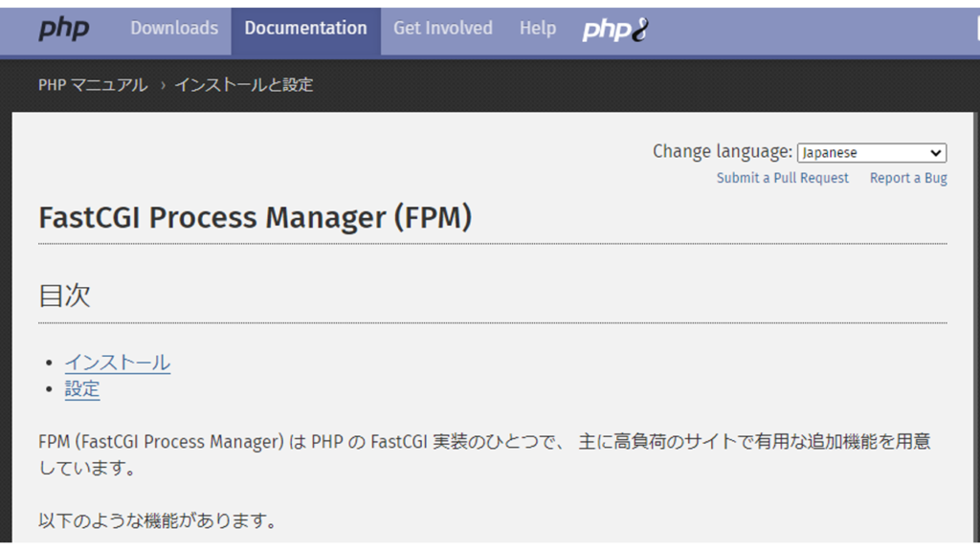Open the Downloads menu
The image size is (980, 551).
coord(173,29)
